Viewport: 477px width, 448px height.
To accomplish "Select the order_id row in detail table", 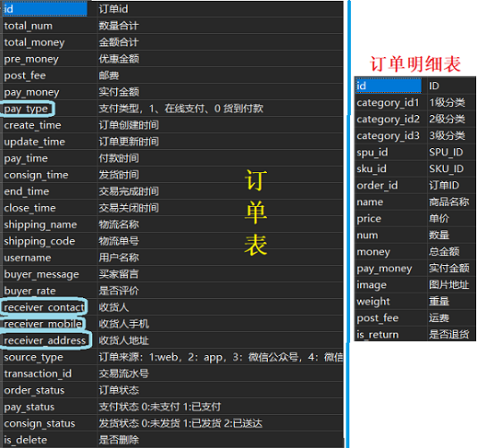I will click(x=415, y=186).
